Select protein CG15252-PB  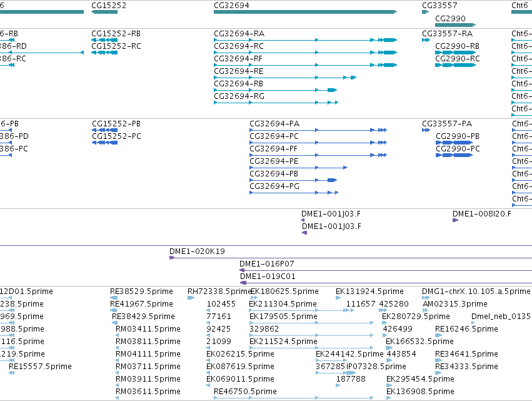(116, 124)
